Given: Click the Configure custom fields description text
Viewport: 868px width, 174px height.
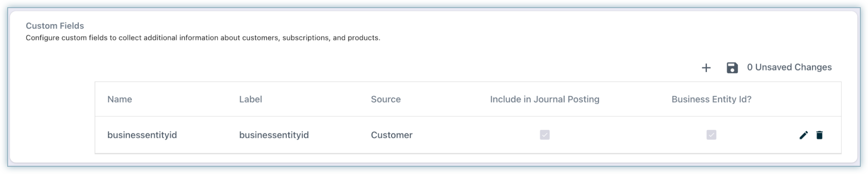Looking at the screenshot, I should [x=203, y=38].
